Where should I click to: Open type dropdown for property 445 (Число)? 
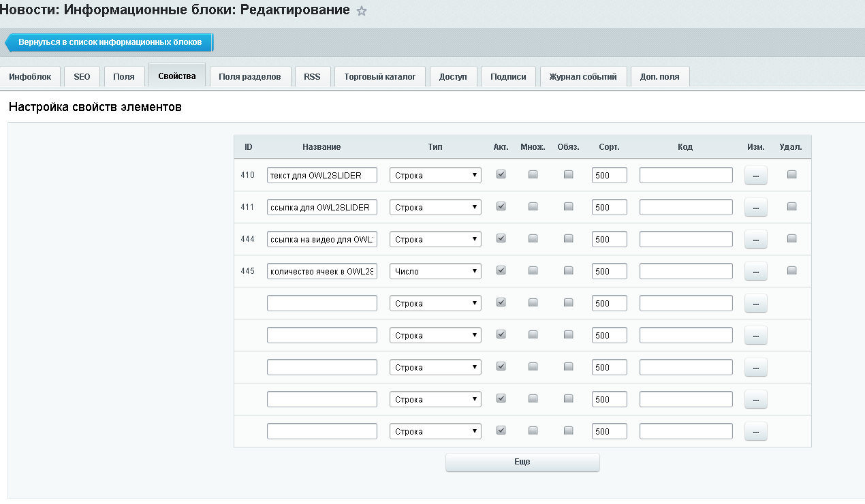435,271
